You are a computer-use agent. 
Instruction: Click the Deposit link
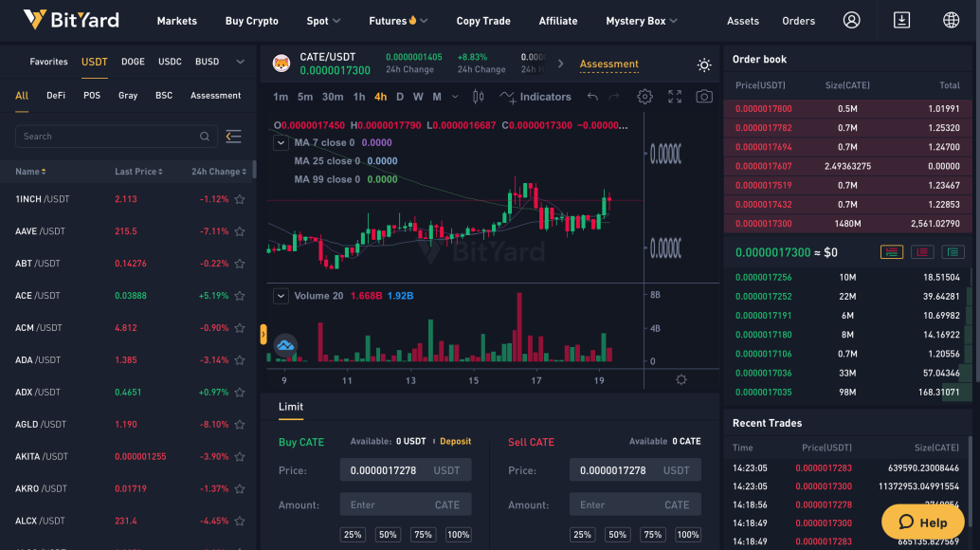point(455,441)
